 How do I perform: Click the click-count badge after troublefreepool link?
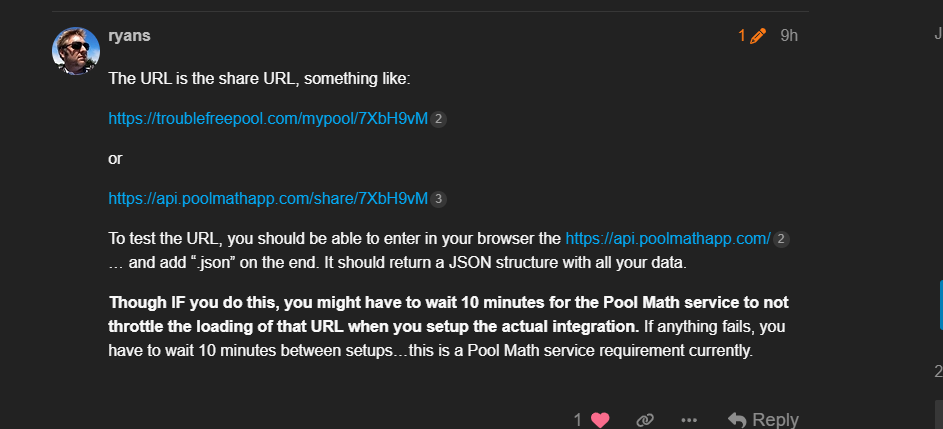(x=438, y=120)
